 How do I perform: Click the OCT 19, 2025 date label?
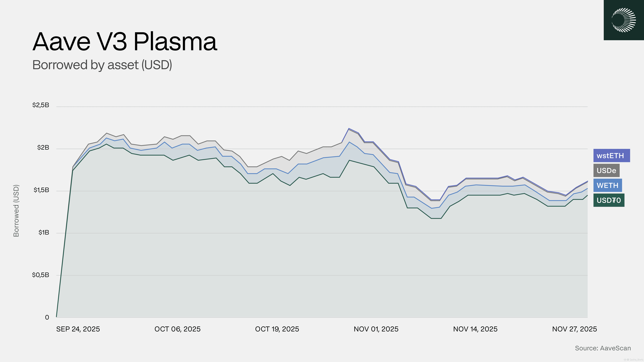[277, 329]
